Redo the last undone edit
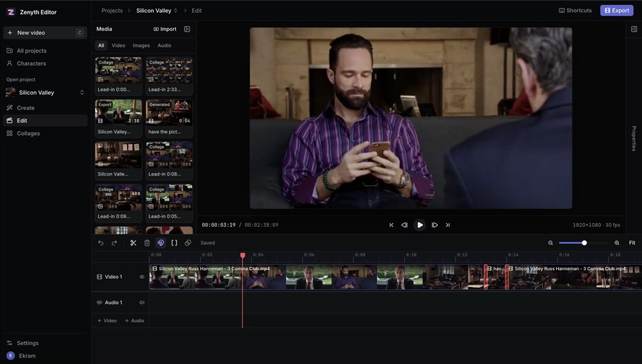Viewport: 642px width, 364px height. click(x=114, y=243)
